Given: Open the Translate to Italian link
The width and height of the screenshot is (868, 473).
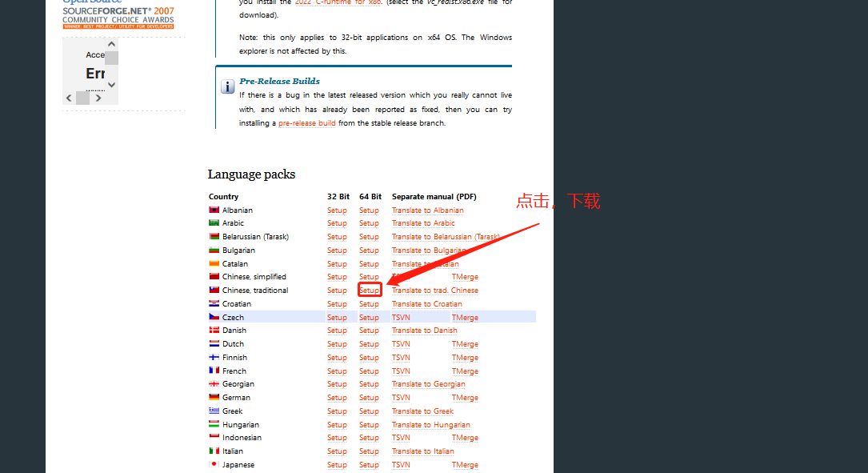Looking at the screenshot, I should (x=423, y=451).
